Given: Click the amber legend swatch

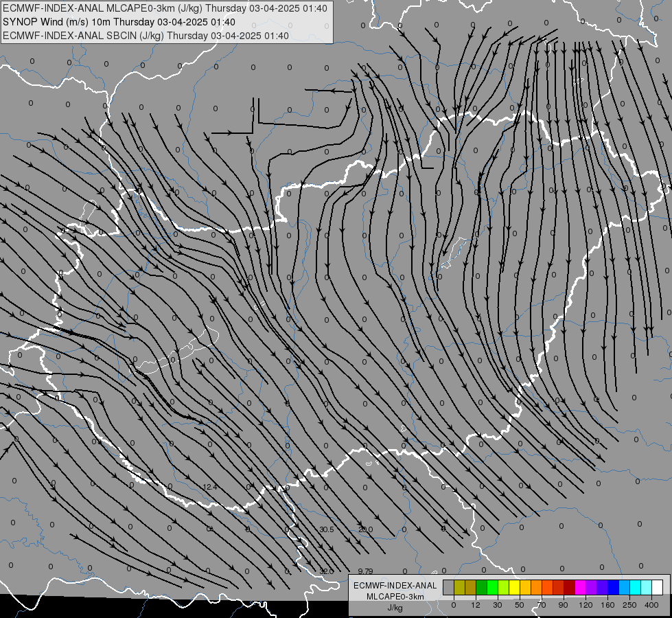Looking at the screenshot, I should tap(525, 587).
